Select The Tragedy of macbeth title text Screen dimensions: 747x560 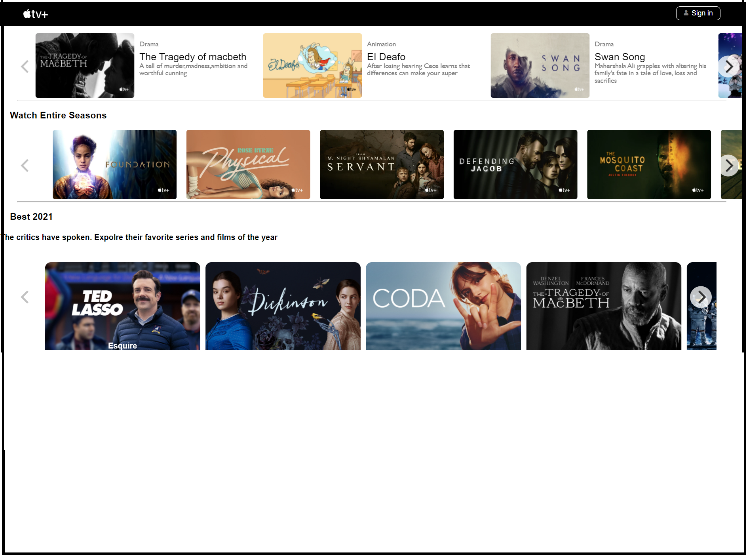(x=193, y=57)
